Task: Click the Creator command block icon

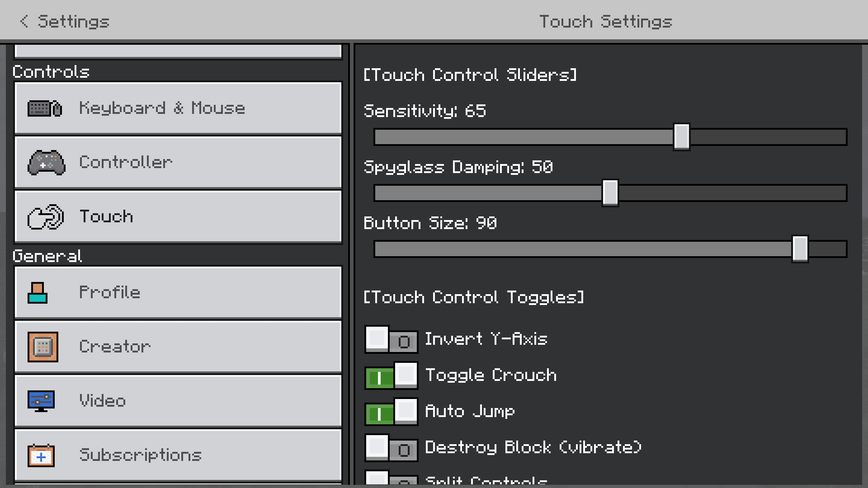Action: [x=43, y=347]
